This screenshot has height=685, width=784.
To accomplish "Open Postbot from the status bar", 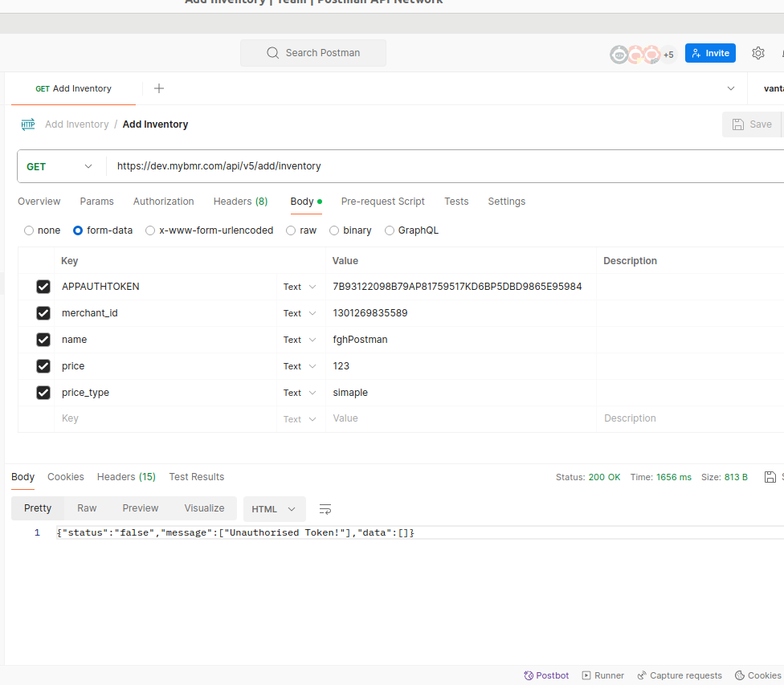I will tap(546, 675).
